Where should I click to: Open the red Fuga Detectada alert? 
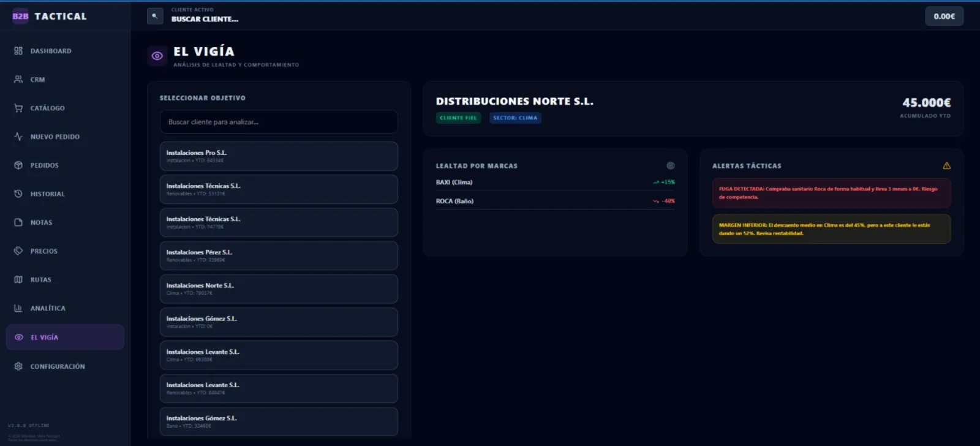pos(831,193)
